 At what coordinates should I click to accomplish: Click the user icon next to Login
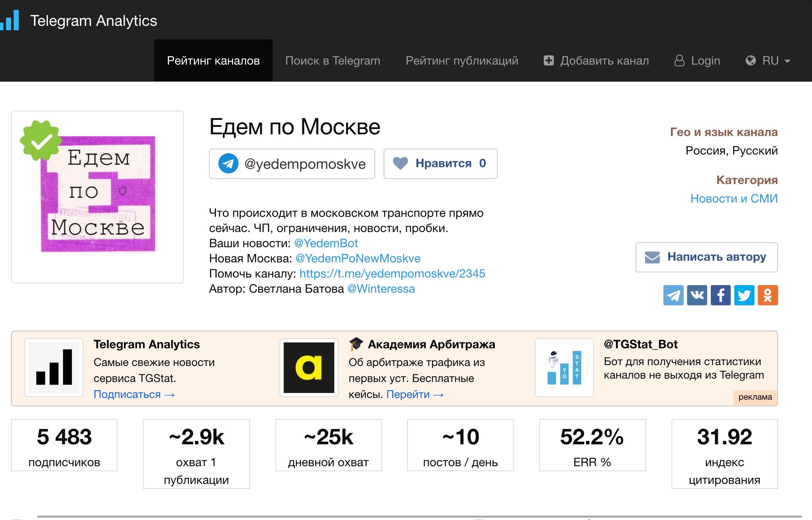[679, 61]
